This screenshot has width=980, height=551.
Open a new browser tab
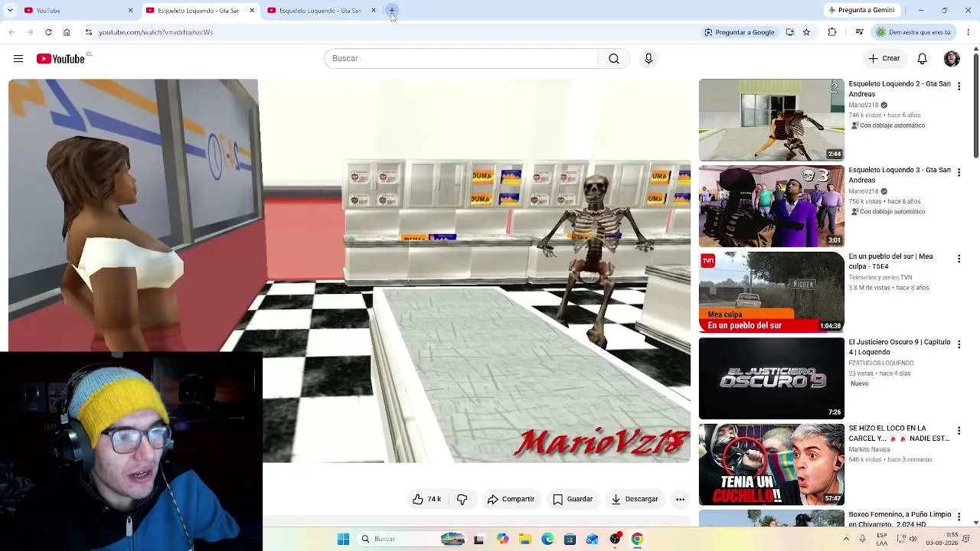(392, 11)
